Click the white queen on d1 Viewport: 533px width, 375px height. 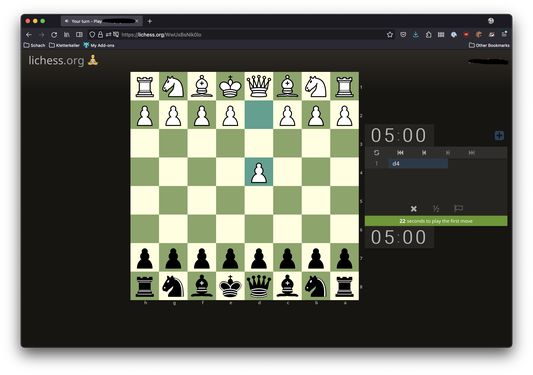click(x=259, y=86)
